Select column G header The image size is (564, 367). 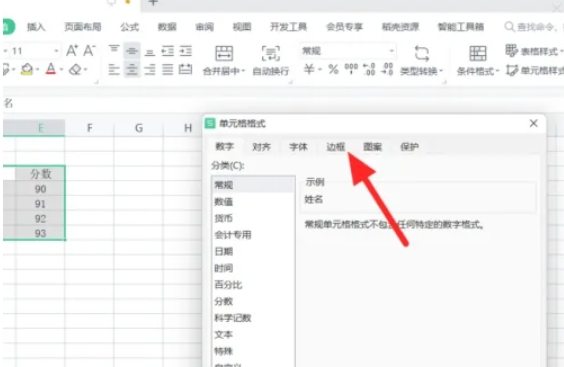coord(138,128)
